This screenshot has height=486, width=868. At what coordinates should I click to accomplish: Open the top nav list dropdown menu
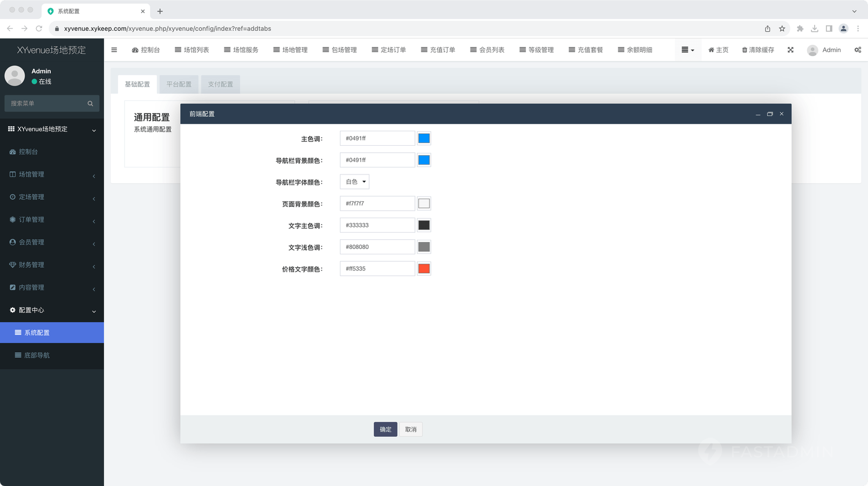[687, 50]
